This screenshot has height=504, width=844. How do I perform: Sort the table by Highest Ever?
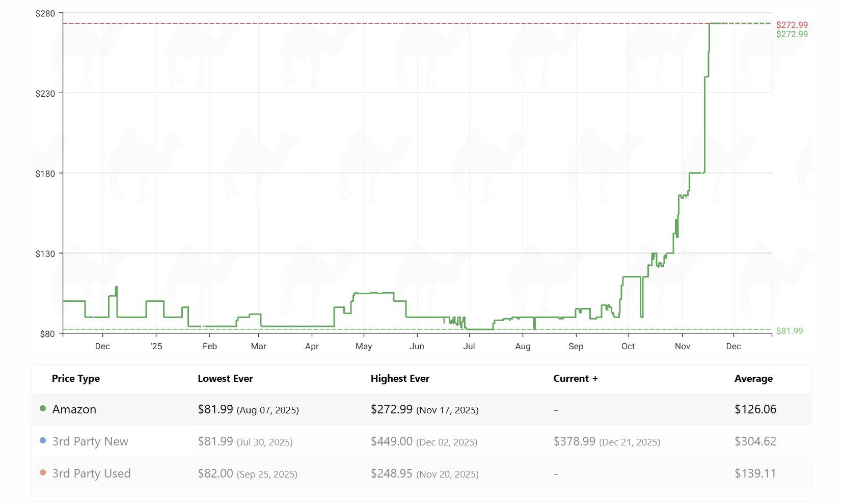[x=400, y=378]
